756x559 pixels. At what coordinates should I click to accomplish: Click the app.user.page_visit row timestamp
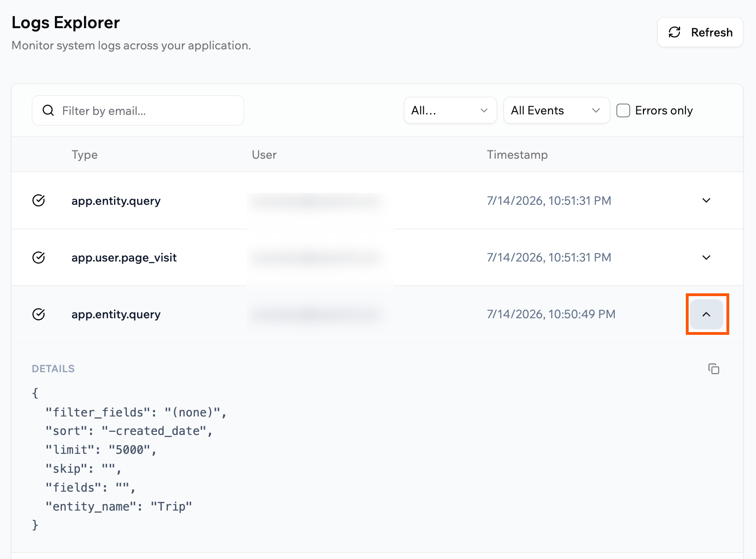[x=549, y=257]
